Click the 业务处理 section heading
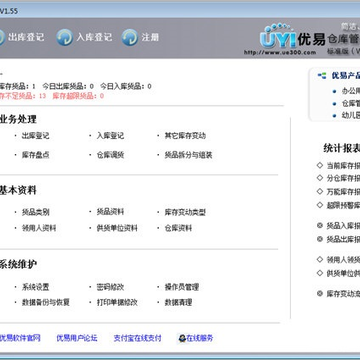 click(x=18, y=119)
